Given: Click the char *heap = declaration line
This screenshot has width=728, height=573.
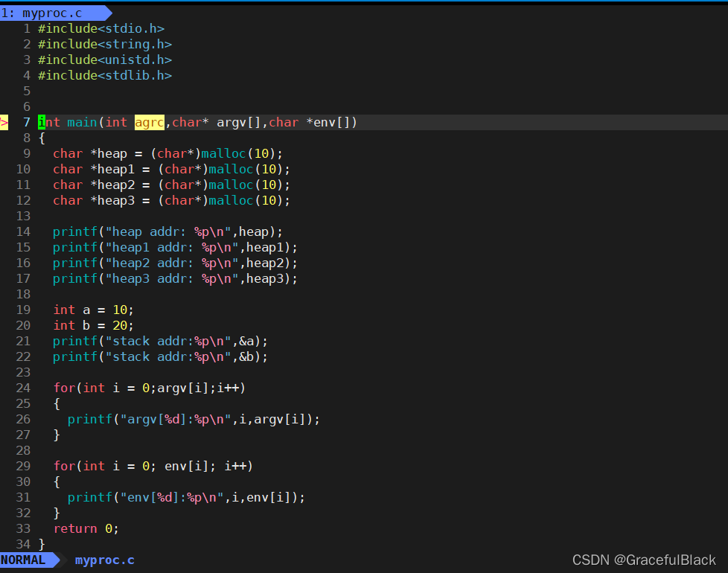Looking at the screenshot, I should 167,153.
